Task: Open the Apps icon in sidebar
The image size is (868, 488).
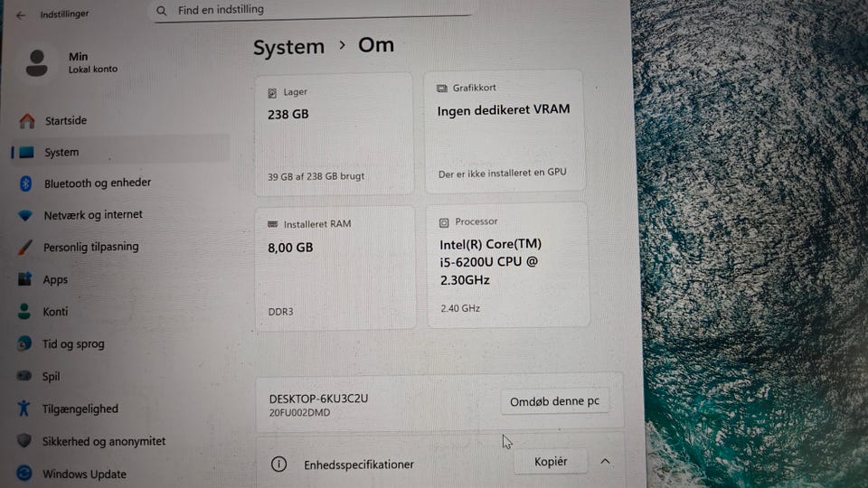Action: tap(24, 279)
